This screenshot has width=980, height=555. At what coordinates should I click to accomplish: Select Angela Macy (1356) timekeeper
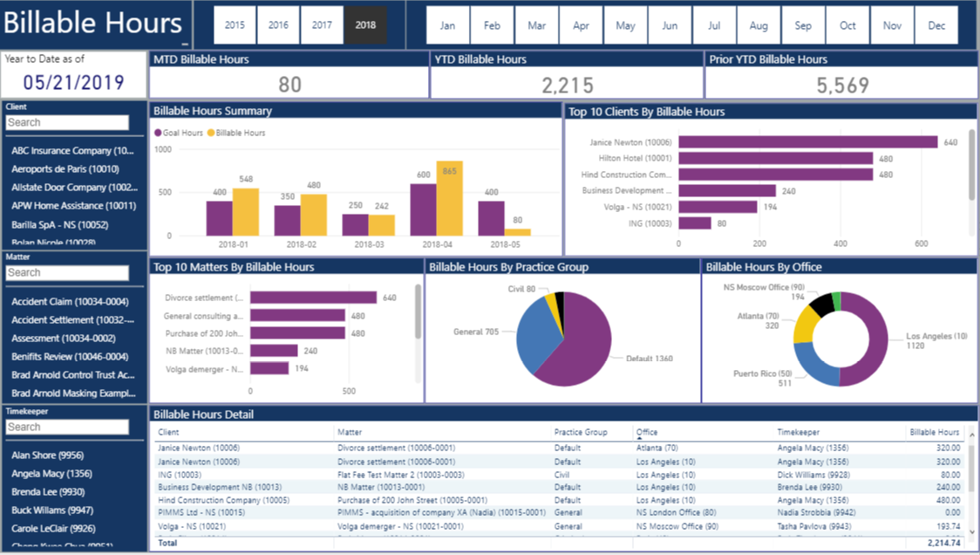point(51,474)
